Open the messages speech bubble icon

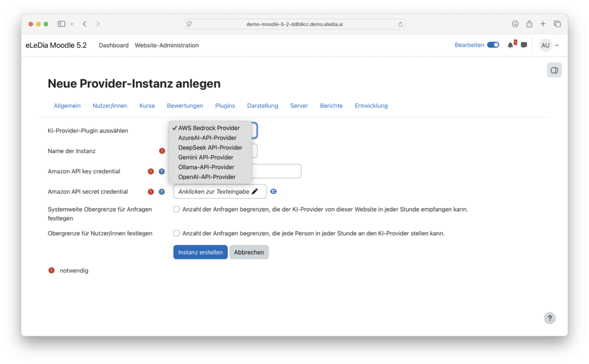pyautogui.click(x=524, y=45)
